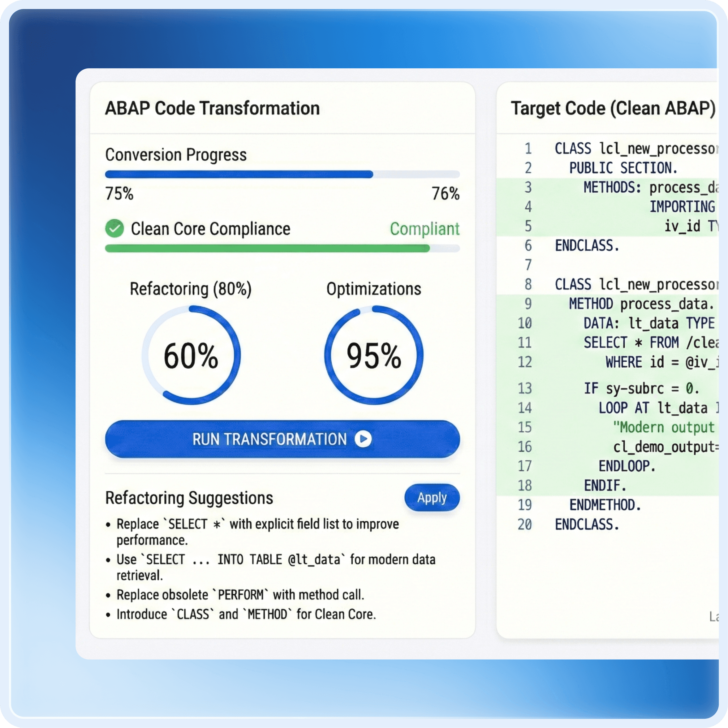Click line number 20 in code gutter
This screenshot has width=728, height=728.
[x=524, y=524]
